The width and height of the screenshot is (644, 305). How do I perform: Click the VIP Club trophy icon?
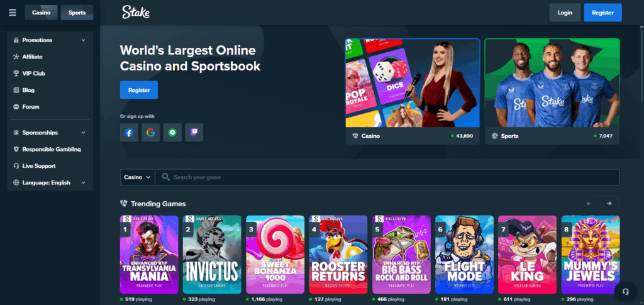tap(16, 74)
